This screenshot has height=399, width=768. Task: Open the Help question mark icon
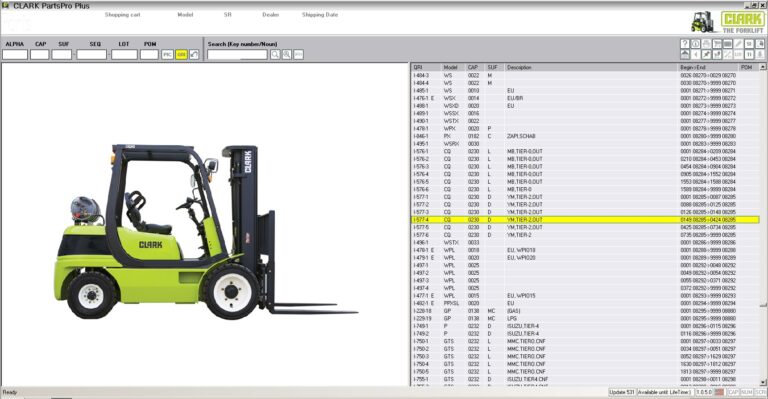click(x=685, y=44)
